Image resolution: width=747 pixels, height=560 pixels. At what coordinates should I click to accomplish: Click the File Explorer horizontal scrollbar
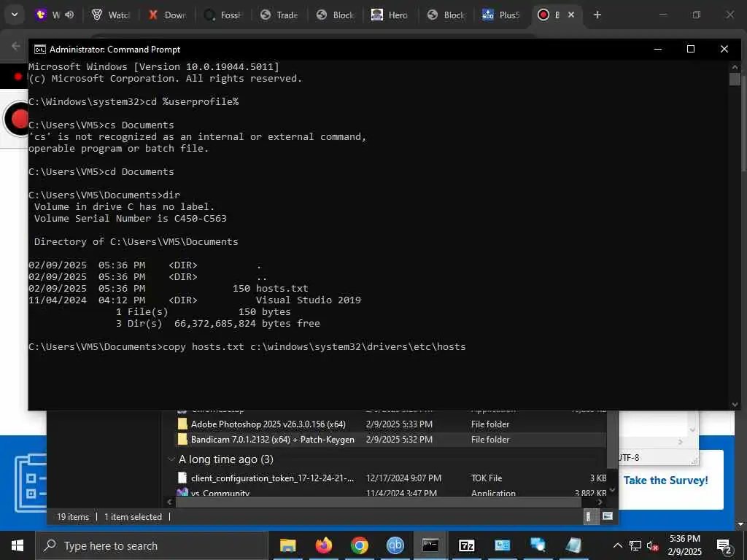[x=379, y=502]
